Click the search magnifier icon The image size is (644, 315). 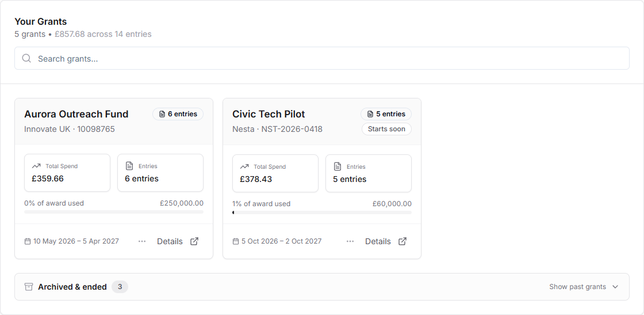tap(26, 58)
